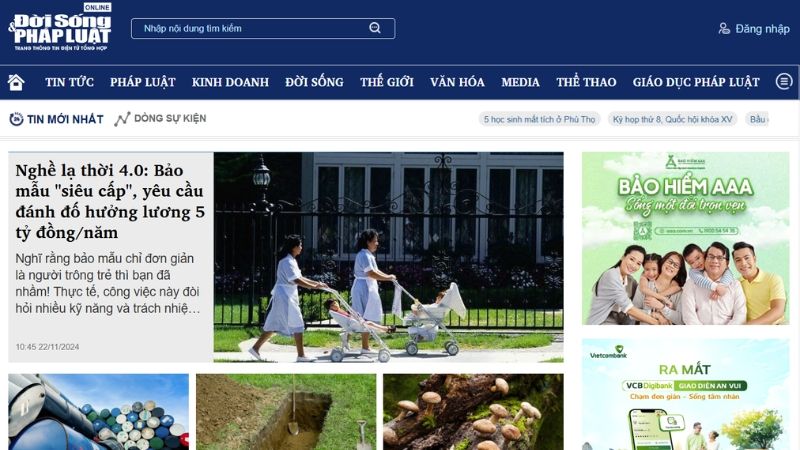Screen dimensions: 800x450
Task: Click the Đời Sống & Pháp Luật logo
Action: pos(60,28)
